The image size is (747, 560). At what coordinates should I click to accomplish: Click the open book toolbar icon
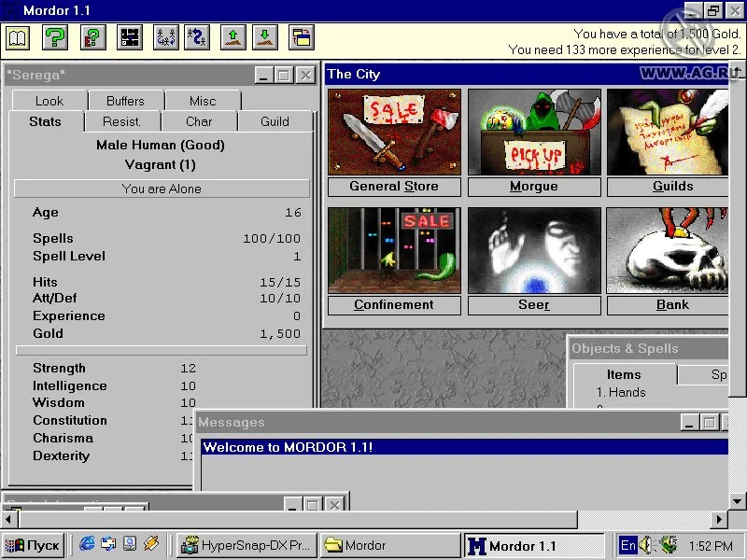[18, 37]
